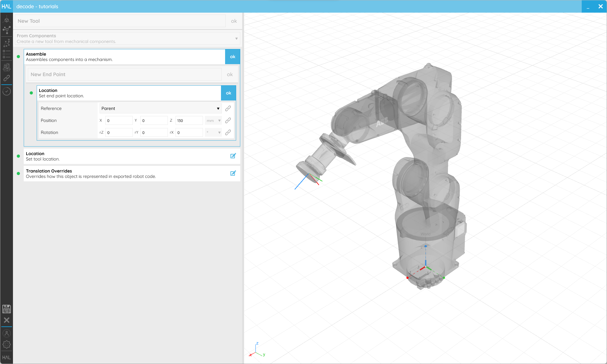Confirm the Assemble step with ok
This screenshot has height=364, width=607.
click(233, 57)
